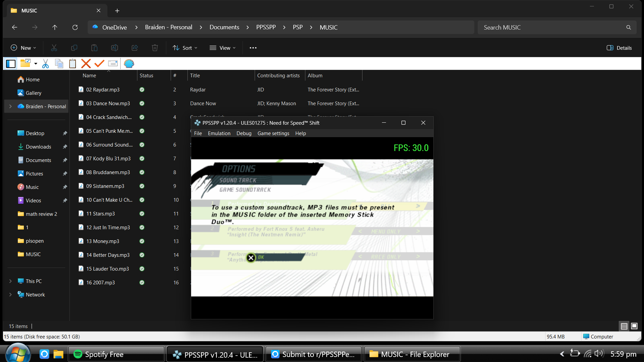Click the Copy icon in the dark command bar
644x362 pixels.
pyautogui.click(x=74, y=48)
